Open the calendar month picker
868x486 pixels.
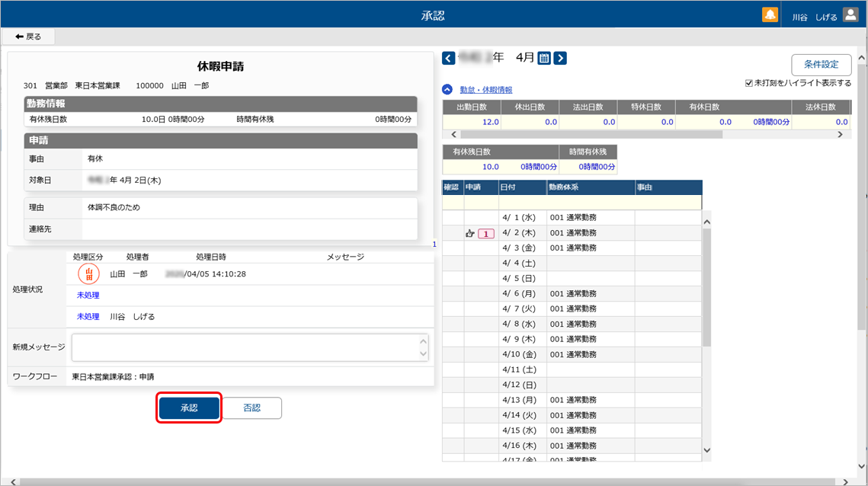point(544,58)
